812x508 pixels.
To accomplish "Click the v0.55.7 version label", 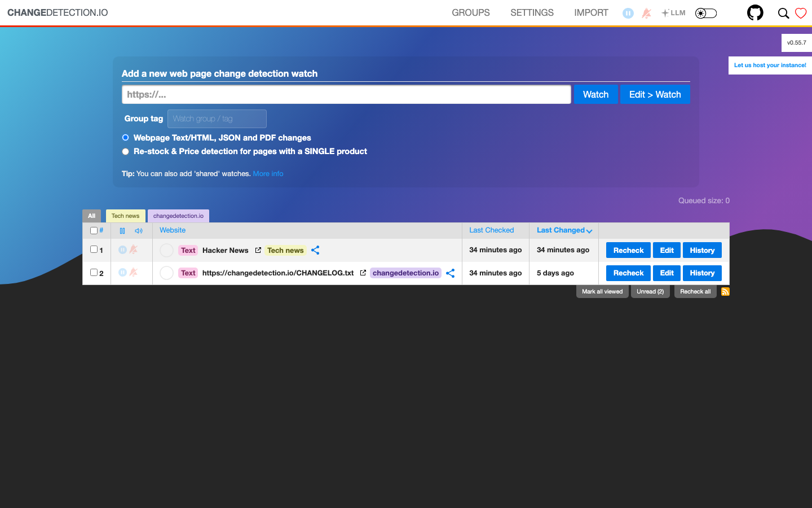I will [797, 43].
